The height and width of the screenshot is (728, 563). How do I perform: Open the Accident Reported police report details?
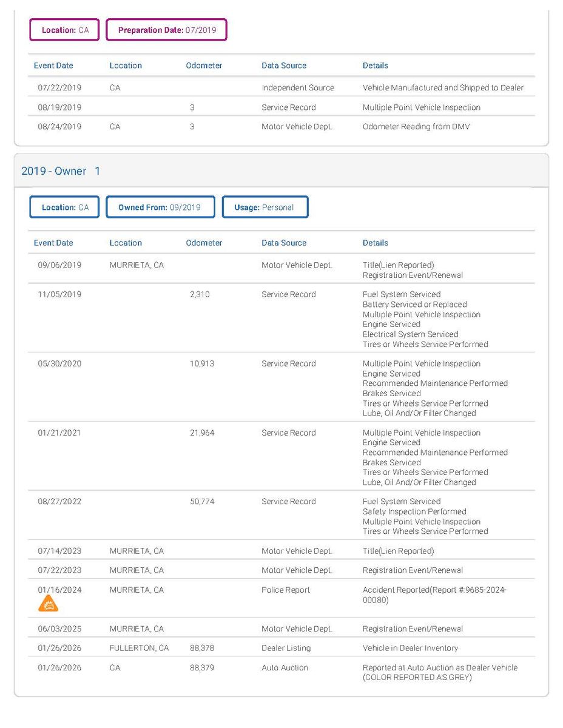(434, 595)
